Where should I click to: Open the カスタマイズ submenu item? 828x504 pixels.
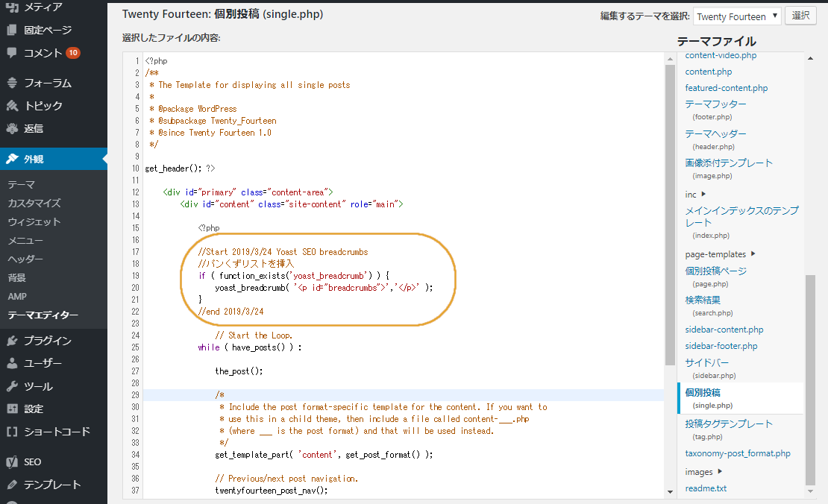coord(34,203)
